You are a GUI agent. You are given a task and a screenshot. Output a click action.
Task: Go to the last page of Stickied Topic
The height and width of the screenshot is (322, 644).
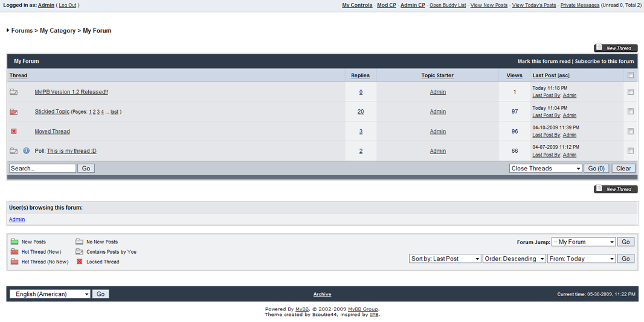[x=114, y=112]
